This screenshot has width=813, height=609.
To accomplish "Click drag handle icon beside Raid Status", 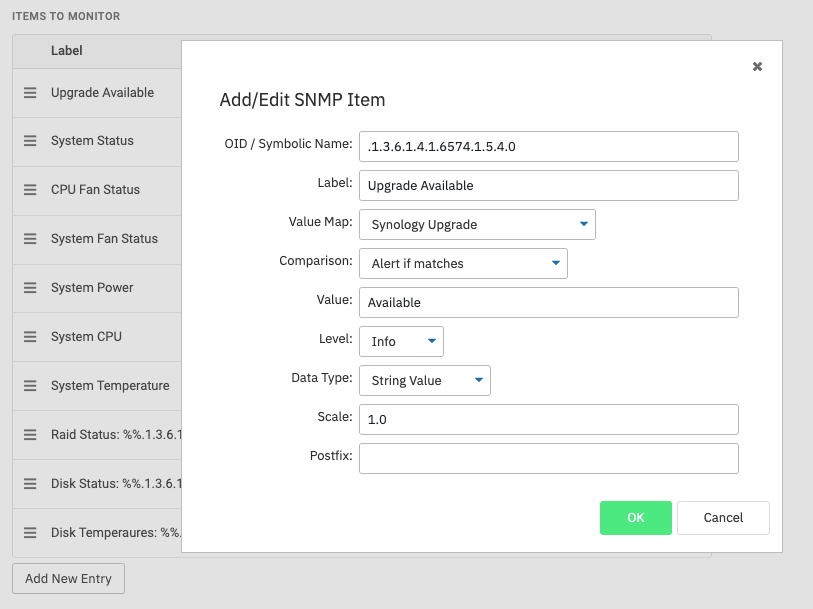I will tap(30, 435).
